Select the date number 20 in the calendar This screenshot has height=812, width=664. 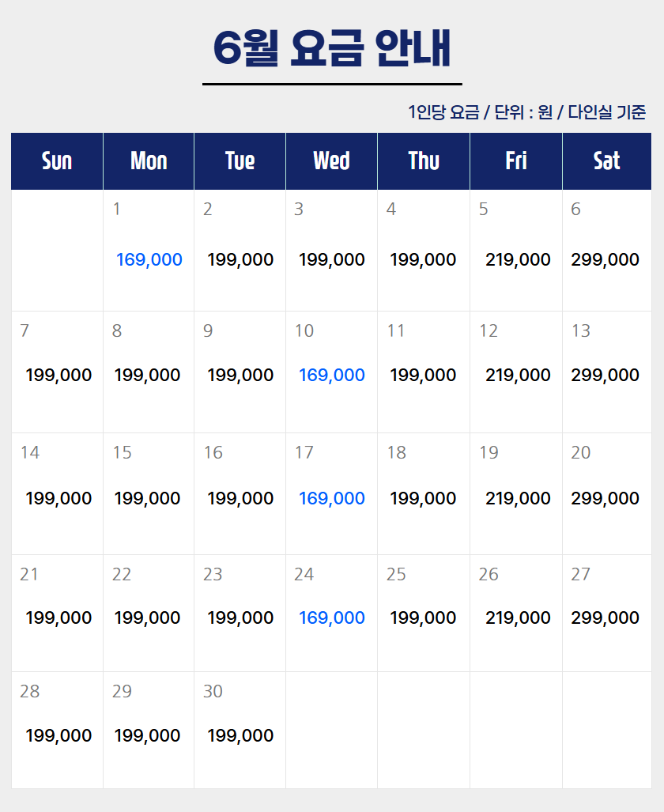tap(581, 452)
